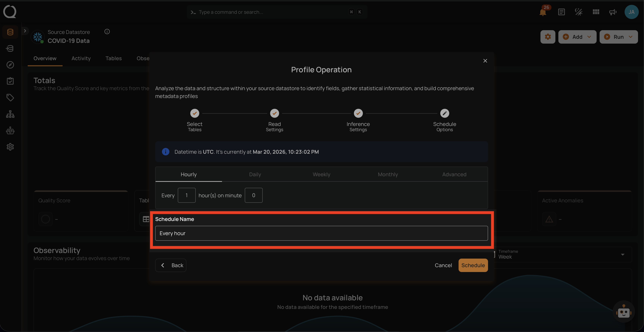Switch to the Activity tab
This screenshot has width=644, height=332.
click(x=81, y=58)
